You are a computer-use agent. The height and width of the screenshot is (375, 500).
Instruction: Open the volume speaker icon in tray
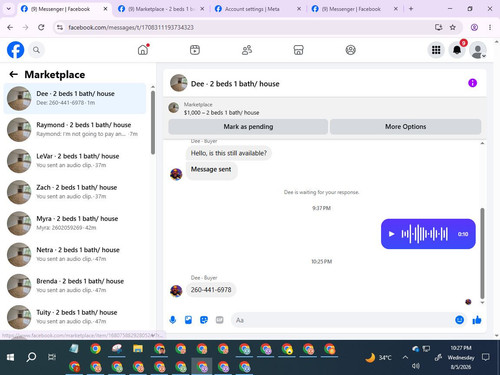[x=415, y=366]
